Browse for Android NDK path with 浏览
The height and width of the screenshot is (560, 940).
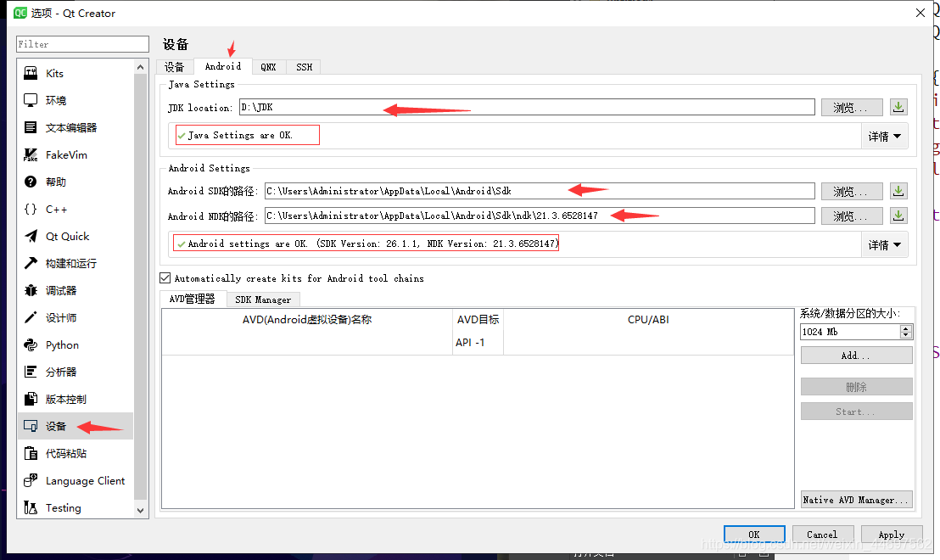tap(851, 216)
